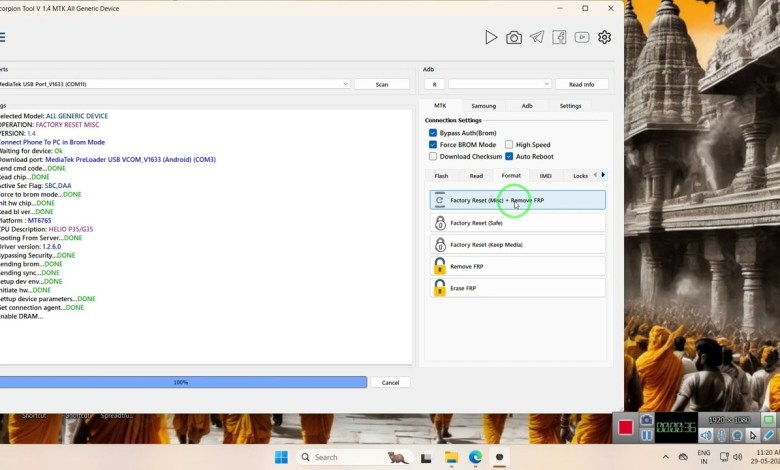
Task: Click the yellow padlock Remove FRP icon
Action: coord(440,266)
